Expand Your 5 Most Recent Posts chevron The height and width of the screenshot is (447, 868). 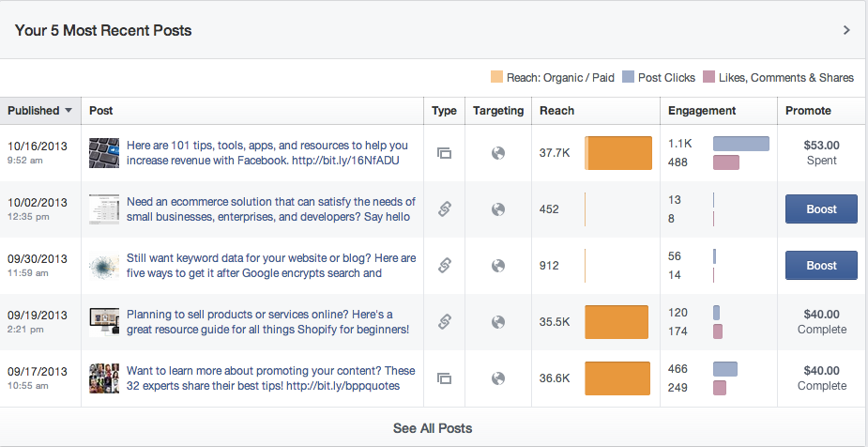point(846,30)
